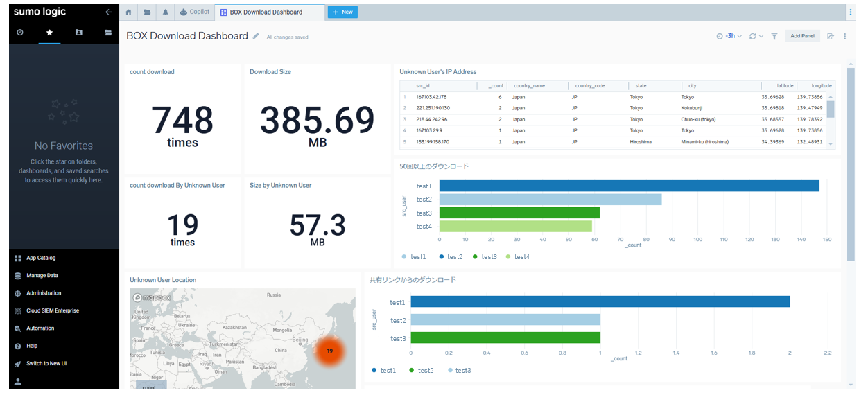Click Switch to New UI
868x404 pixels.
click(x=46, y=363)
